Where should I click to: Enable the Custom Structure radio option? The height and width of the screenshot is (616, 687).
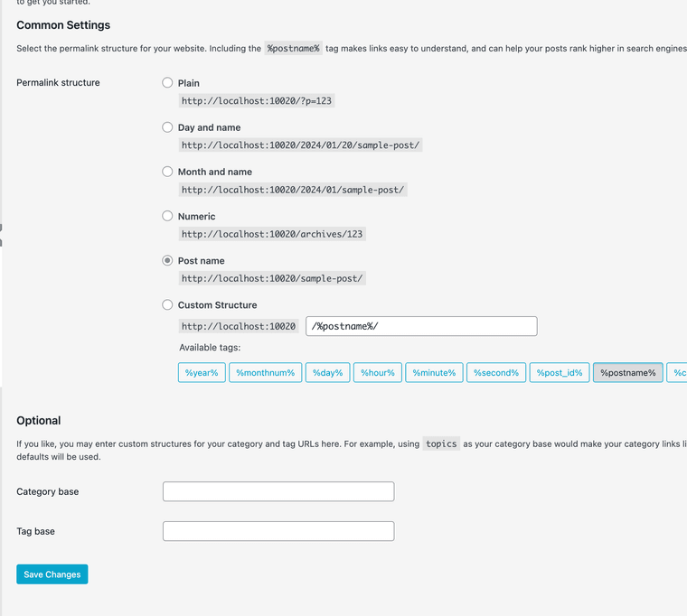coord(167,305)
